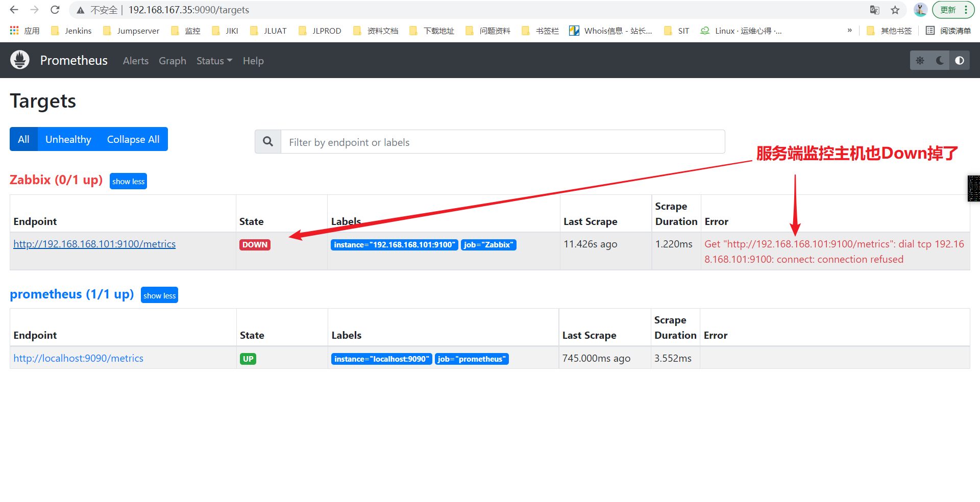Click the insecure warning triangle icon

coord(80,10)
